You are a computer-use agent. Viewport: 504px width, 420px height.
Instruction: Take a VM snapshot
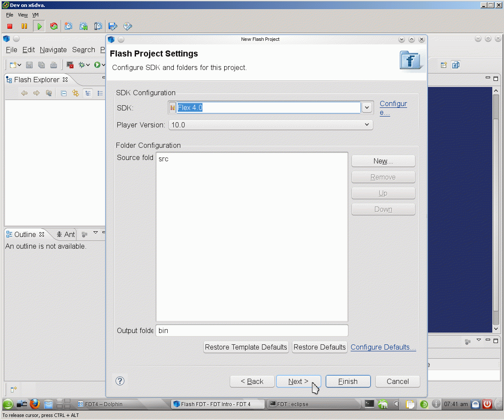[68, 27]
